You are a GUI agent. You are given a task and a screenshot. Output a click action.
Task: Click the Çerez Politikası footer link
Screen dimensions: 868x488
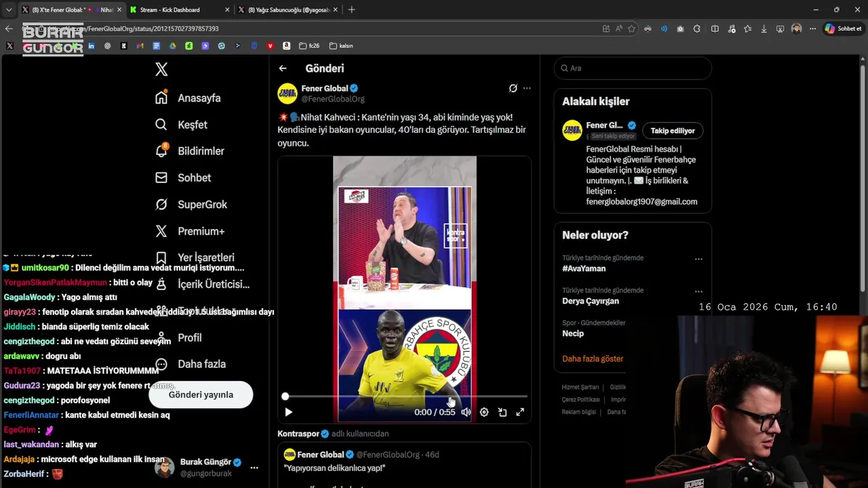[581, 399]
